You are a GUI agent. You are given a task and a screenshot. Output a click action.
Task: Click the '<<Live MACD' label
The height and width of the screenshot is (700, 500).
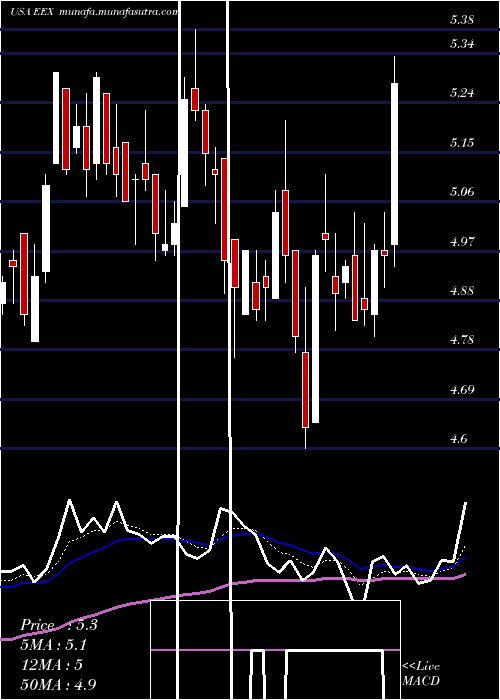coord(421,674)
